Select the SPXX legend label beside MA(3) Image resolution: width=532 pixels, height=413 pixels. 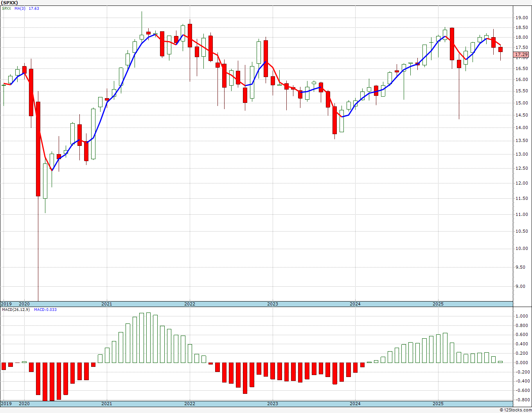(7, 8)
